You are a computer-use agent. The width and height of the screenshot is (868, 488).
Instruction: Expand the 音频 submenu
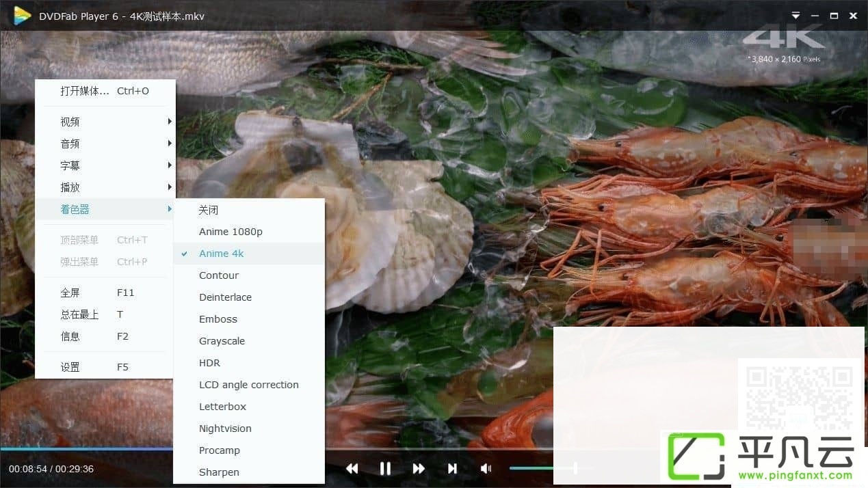(105, 144)
